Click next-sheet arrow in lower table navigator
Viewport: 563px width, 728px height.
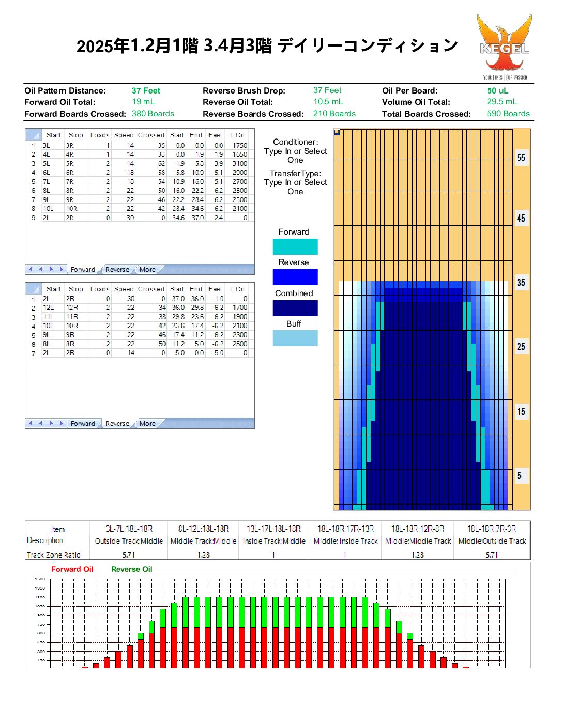click(51, 423)
